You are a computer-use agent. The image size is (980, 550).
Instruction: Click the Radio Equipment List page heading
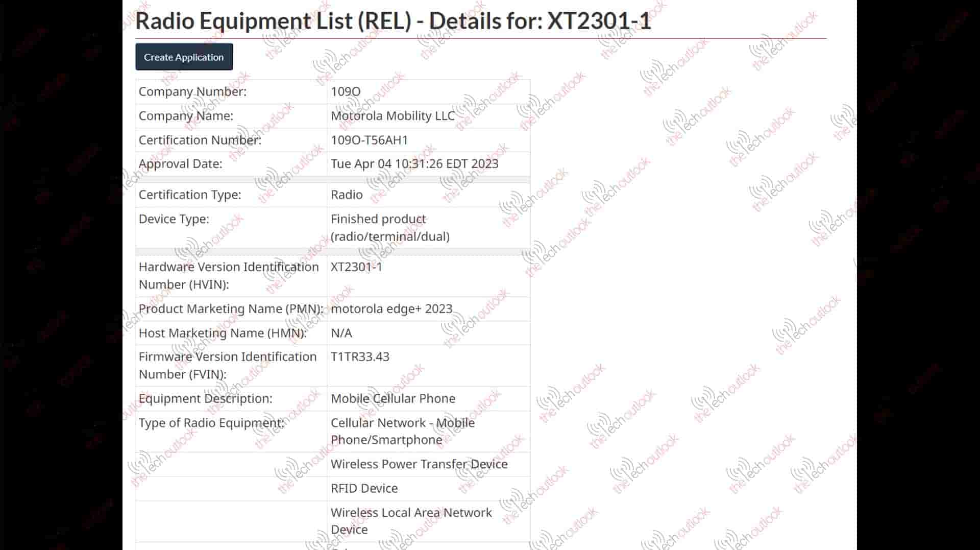393,21
